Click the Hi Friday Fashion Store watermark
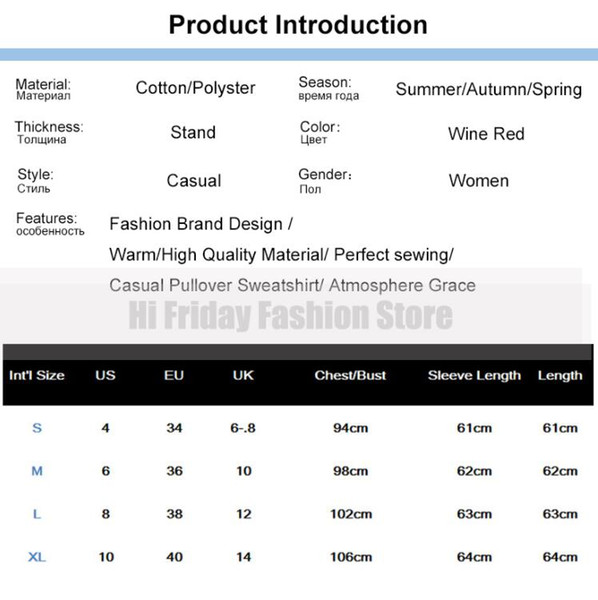 click(x=291, y=315)
